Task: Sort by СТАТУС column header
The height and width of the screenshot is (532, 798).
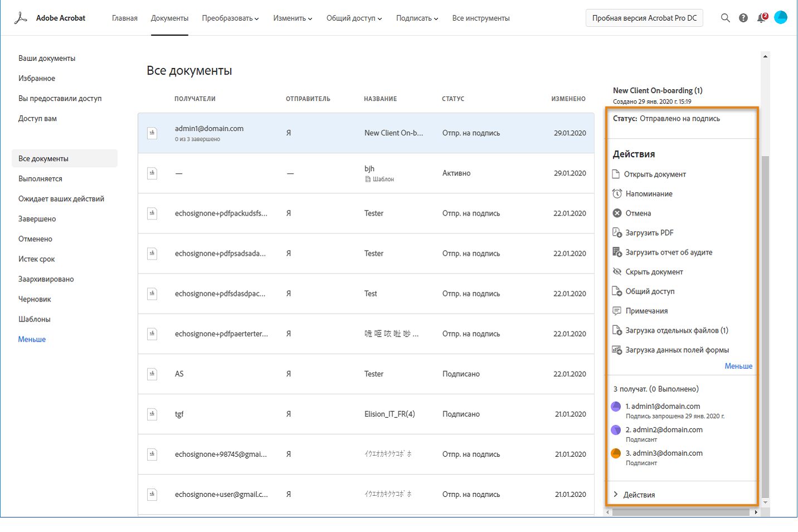Action: click(453, 99)
